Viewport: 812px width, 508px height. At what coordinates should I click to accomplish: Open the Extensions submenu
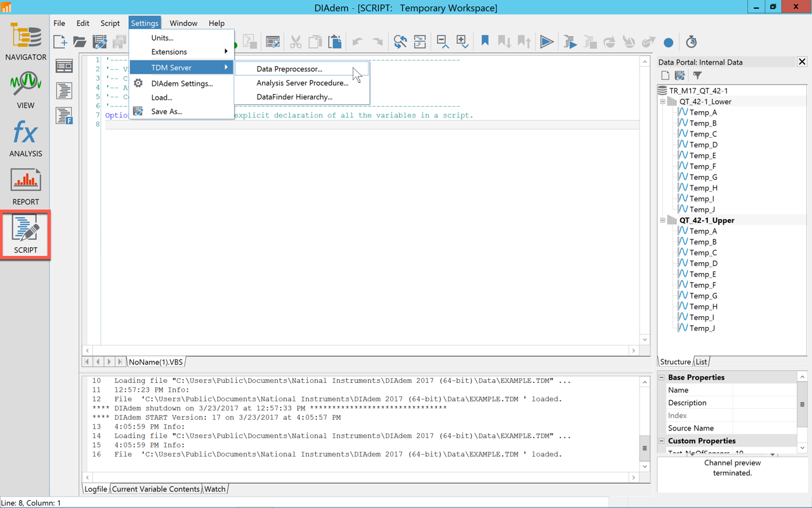pos(168,51)
